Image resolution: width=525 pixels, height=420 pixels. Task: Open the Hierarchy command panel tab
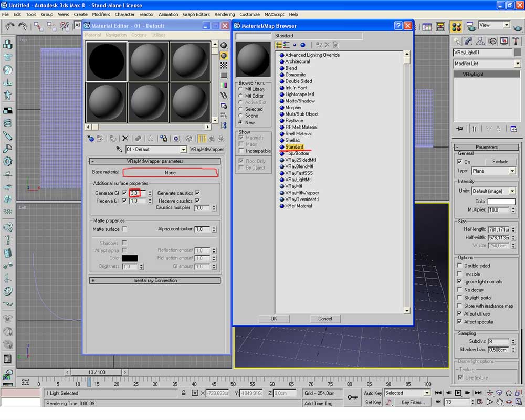480,41
